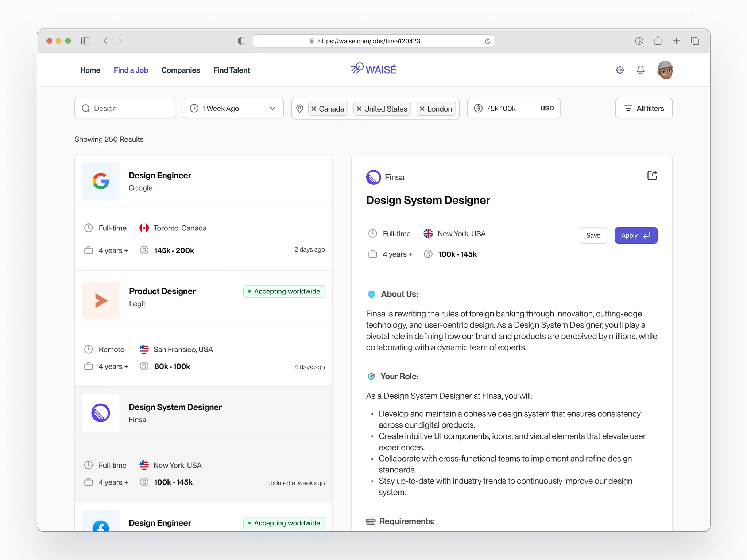Select Find a Job nav item
The width and height of the screenshot is (747, 560).
click(131, 70)
